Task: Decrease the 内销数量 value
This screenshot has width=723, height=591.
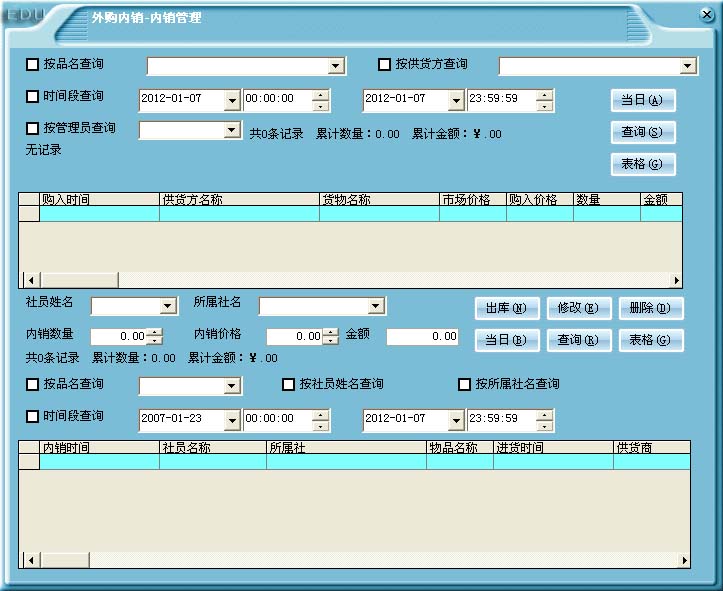Action: [x=154, y=341]
